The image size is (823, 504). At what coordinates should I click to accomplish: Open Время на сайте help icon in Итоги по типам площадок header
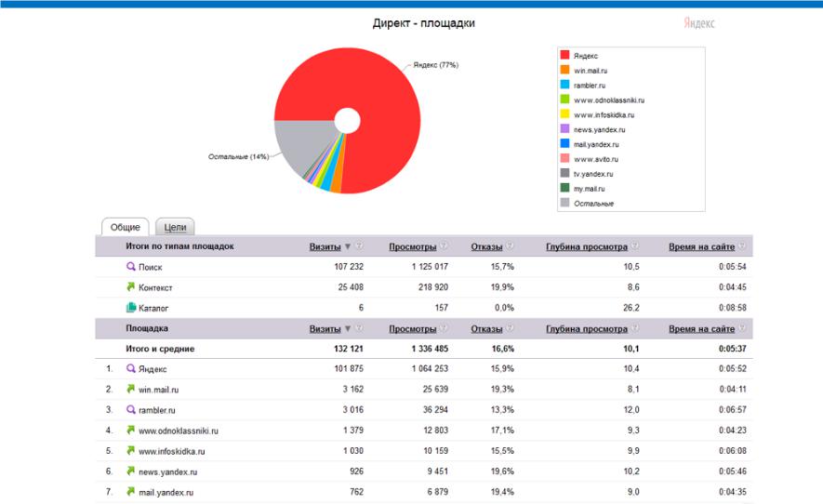tap(742, 246)
